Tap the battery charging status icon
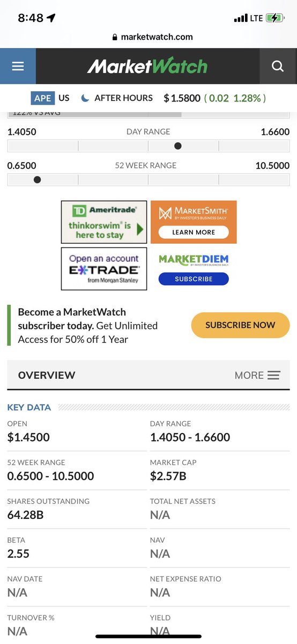297x644 pixels. (x=277, y=18)
